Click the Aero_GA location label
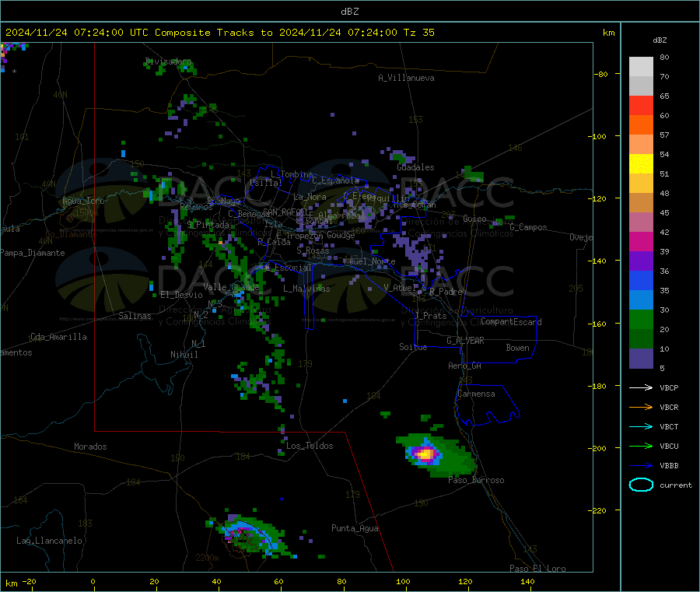 (464, 366)
